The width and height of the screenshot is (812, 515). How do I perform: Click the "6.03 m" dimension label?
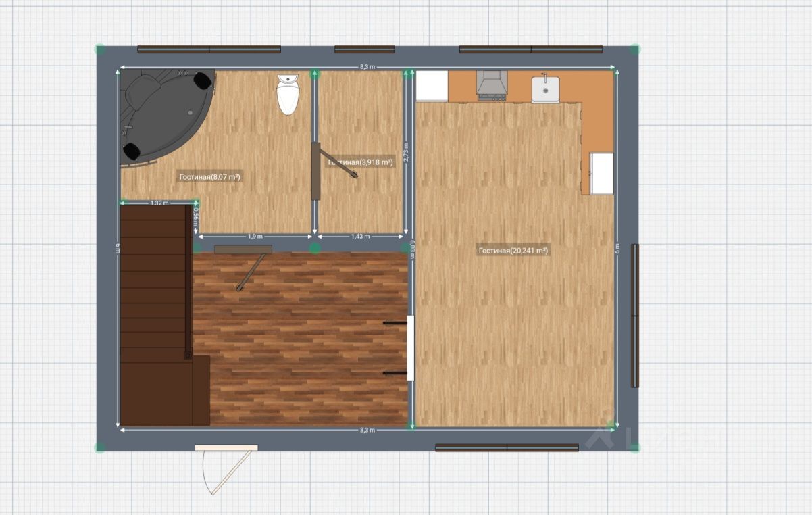click(x=411, y=249)
